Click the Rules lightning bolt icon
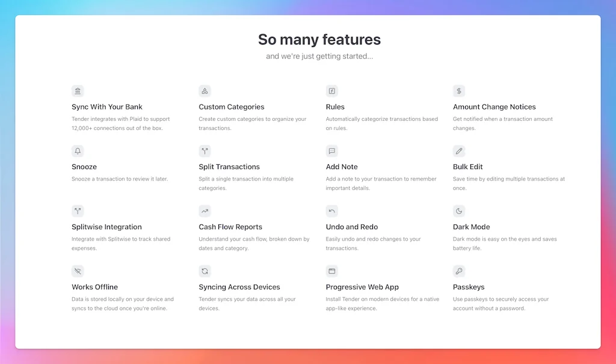Screen dimensions: 616x364 pos(331,91)
